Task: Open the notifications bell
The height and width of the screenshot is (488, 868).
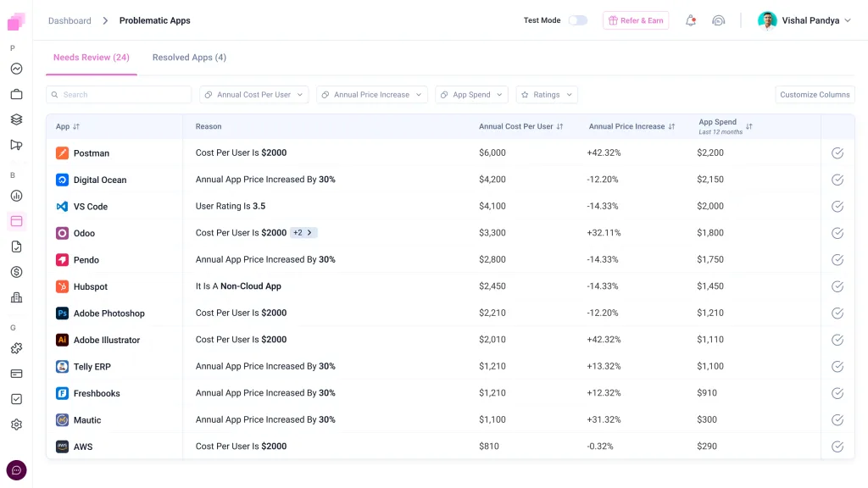Action: (690, 20)
